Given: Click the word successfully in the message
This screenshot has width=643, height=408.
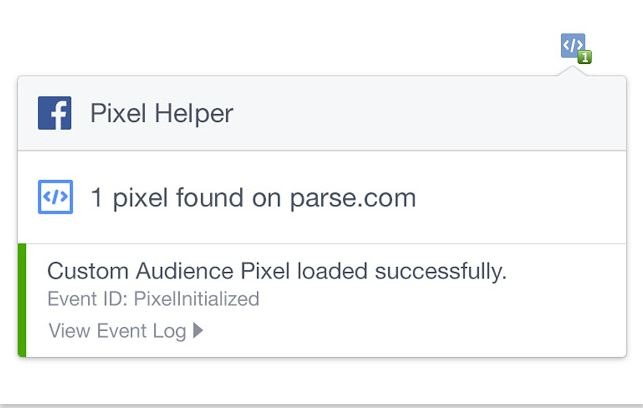Looking at the screenshot, I should point(441,271).
